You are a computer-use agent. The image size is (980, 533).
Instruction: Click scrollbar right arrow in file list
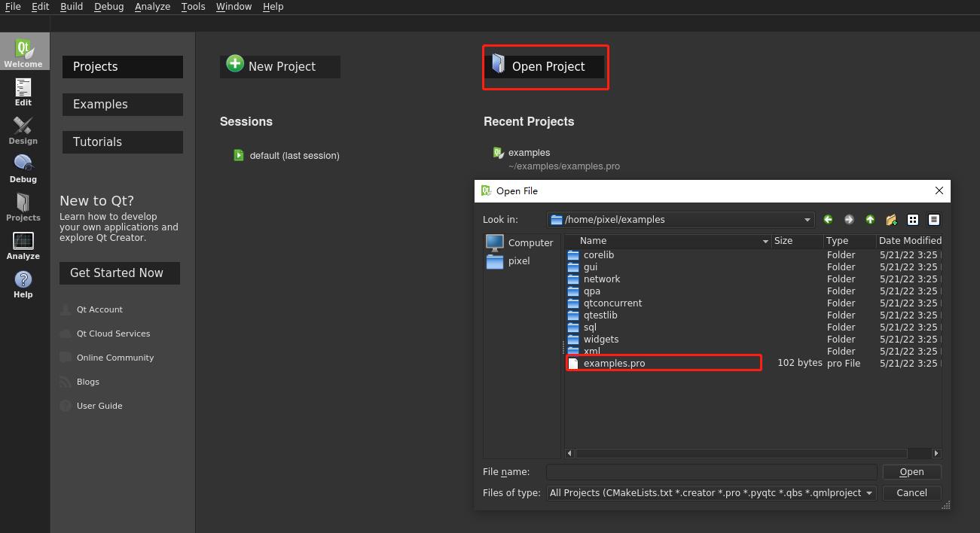coord(936,453)
